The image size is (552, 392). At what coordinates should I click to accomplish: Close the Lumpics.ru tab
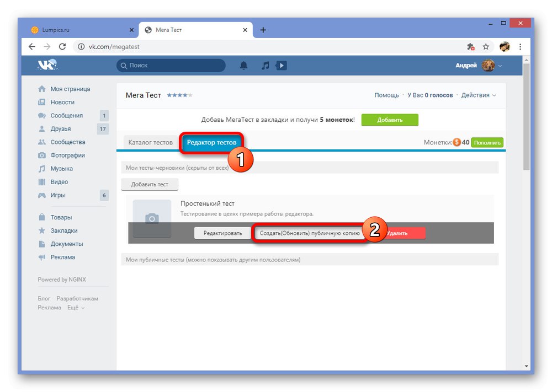[x=132, y=30]
